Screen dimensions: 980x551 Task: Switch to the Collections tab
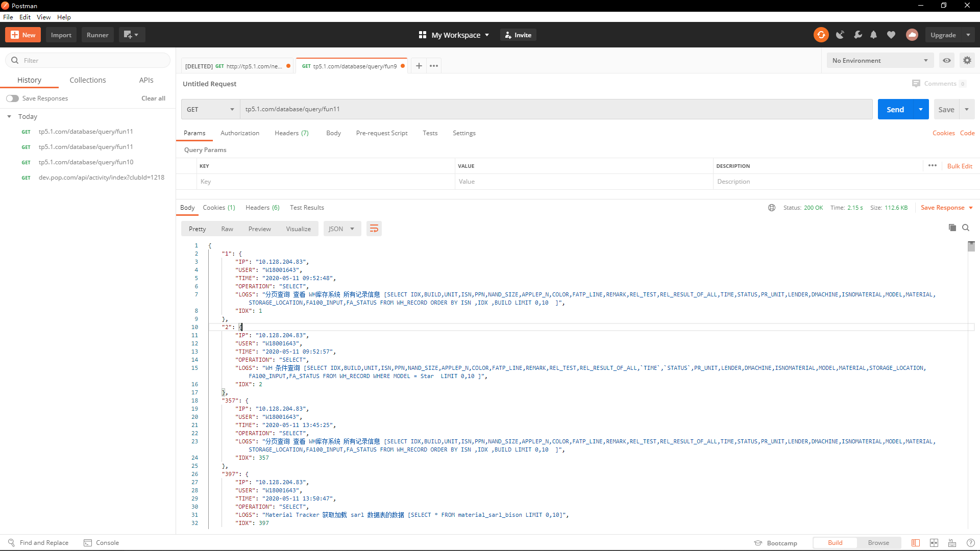(x=88, y=80)
